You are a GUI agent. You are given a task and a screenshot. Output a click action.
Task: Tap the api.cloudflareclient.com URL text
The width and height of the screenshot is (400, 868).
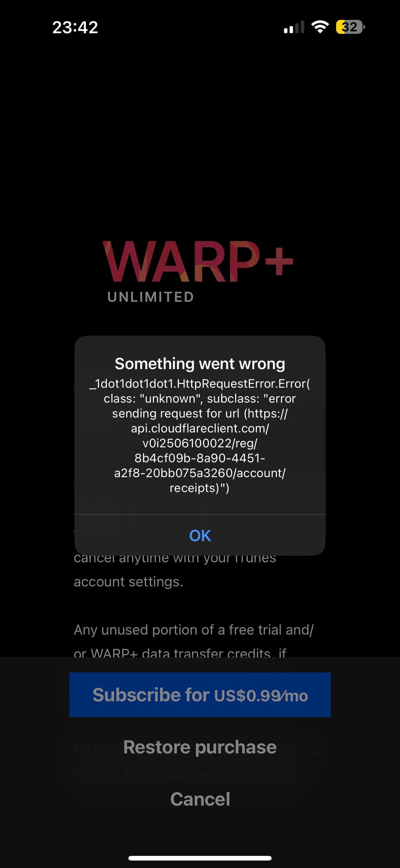pos(200,428)
